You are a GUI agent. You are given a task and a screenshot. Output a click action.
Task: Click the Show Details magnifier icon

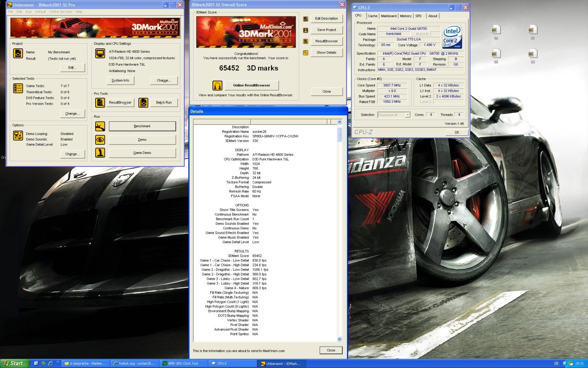[x=306, y=53]
